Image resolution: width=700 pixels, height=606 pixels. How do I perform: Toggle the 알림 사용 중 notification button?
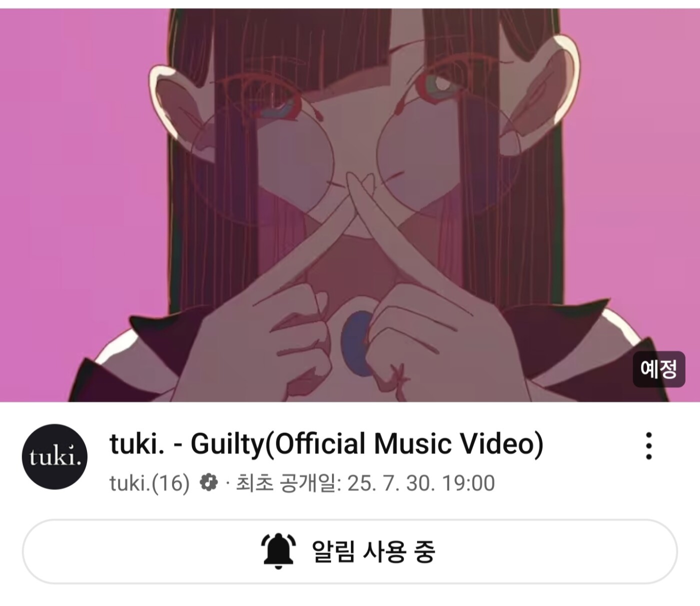tap(349, 551)
